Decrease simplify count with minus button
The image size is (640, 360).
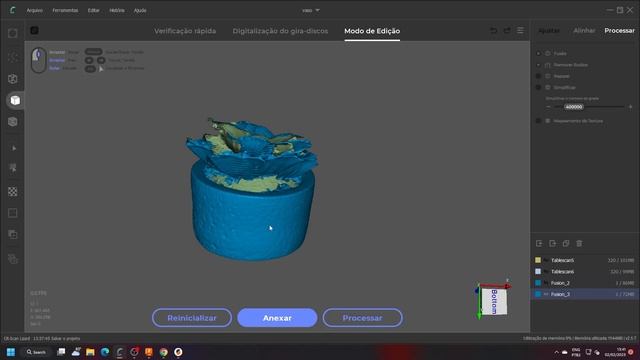pos(548,107)
